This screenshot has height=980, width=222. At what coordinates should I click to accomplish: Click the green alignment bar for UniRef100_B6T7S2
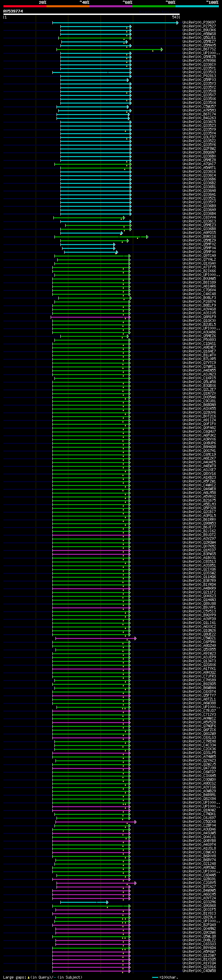pyautogui.click(x=110, y=49)
